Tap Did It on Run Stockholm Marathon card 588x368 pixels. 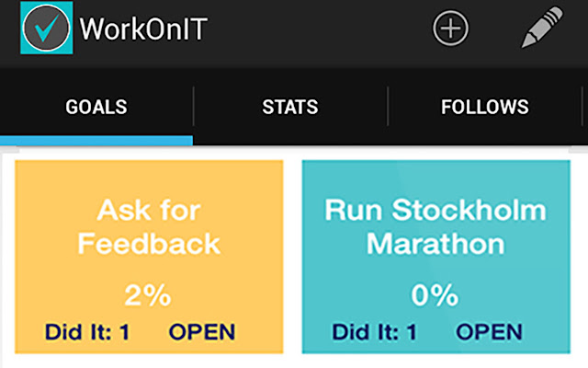coord(375,331)
